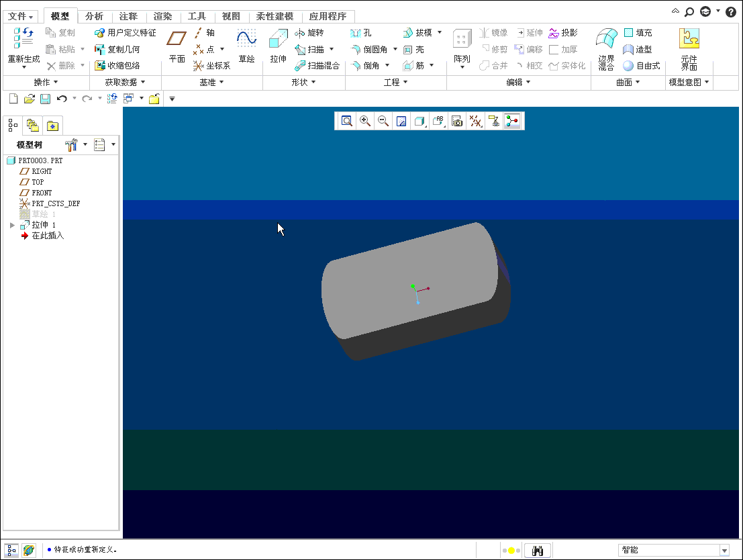743x560 pixels.
Task: Open the 编辑 group dropdown
Action: pos(518,82)
